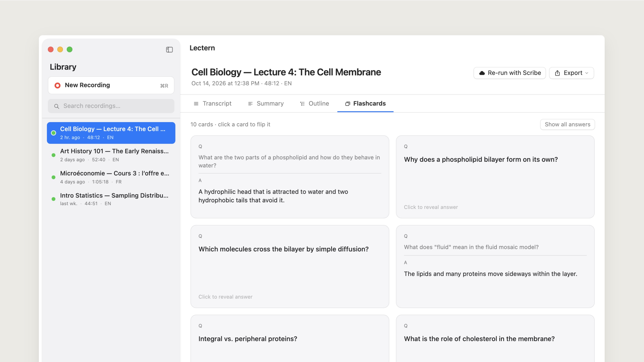Viewport: 644px width, 362px height.
Task: Focus the Search recordings field
Action: pyautogui.click(x=111, y=106)
